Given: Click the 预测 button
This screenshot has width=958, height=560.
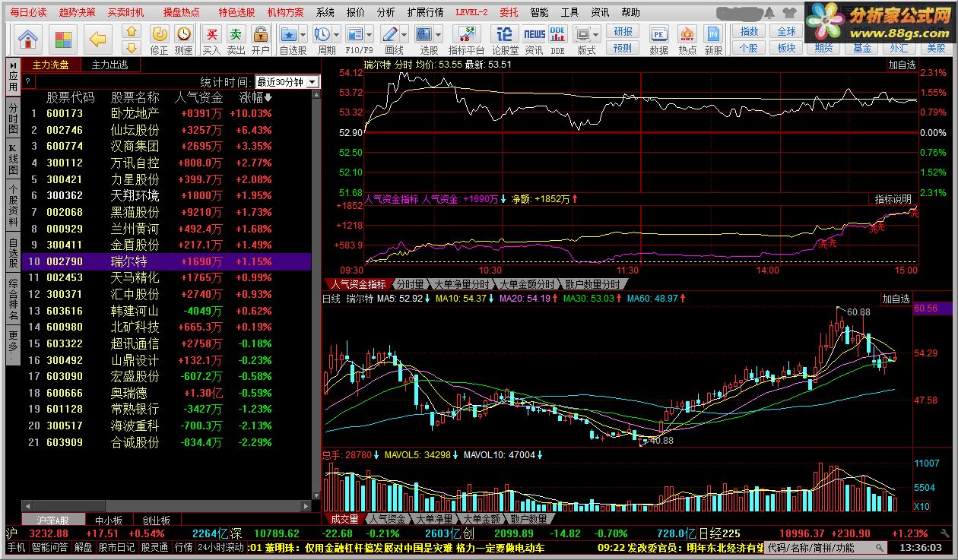Looking at the screenshot, I should point(623,48).
